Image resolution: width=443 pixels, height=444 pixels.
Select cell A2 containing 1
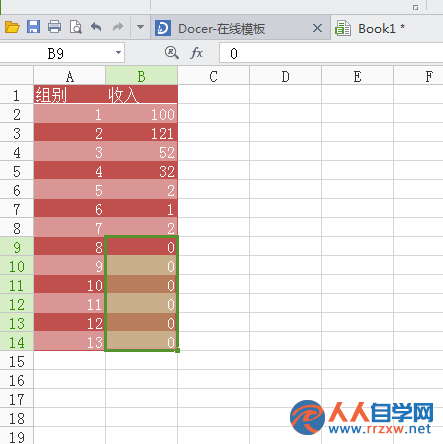pos(70,114)
